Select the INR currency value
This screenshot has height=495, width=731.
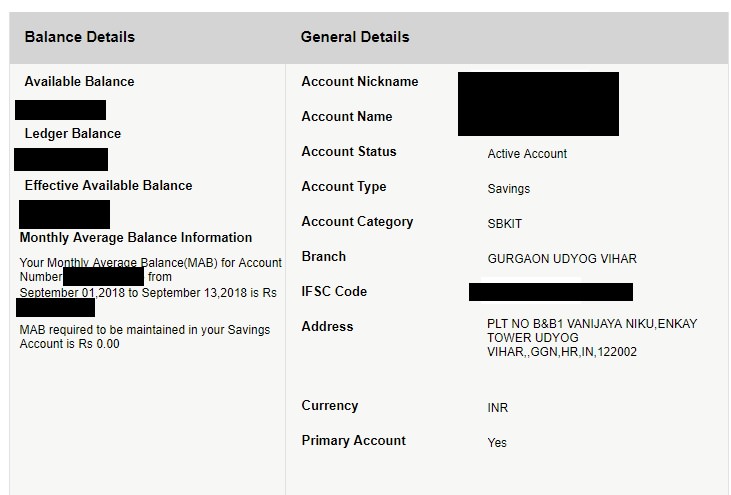click(x=498, y=408)
